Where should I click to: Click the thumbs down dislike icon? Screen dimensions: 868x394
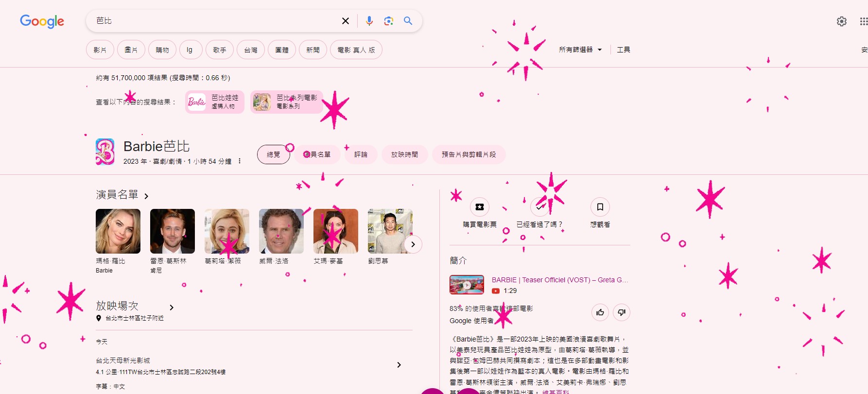[x=622, y=312]
